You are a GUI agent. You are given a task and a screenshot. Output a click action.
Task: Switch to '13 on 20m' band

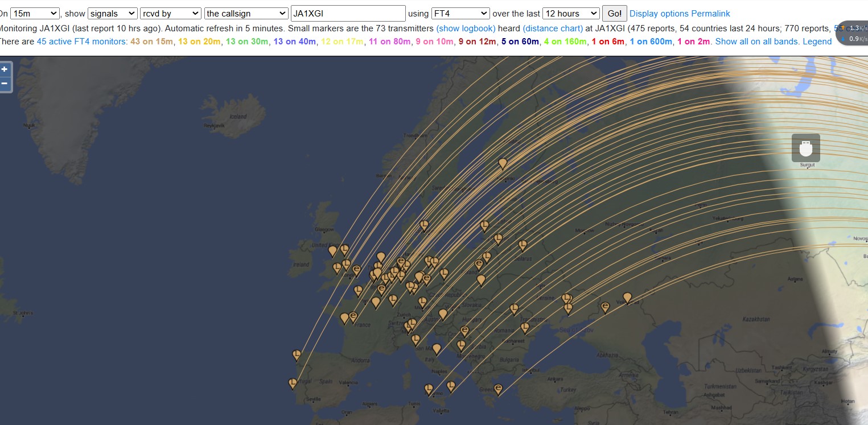[200, 42]
